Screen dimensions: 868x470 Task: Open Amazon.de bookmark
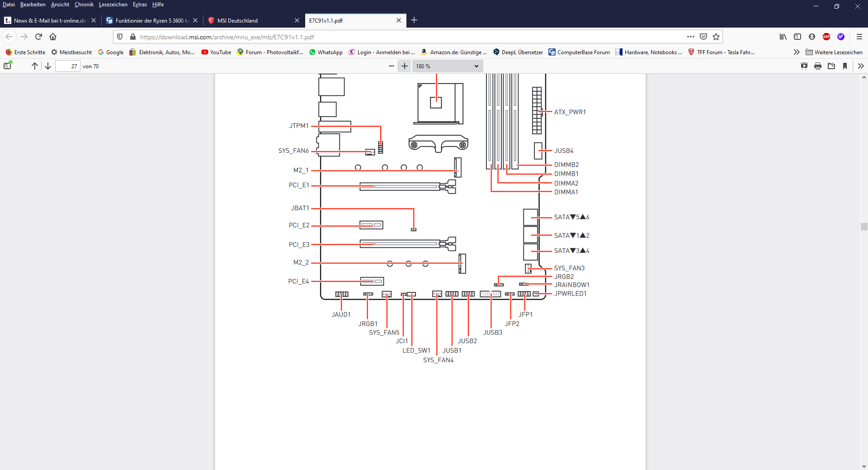click(454, 52)
